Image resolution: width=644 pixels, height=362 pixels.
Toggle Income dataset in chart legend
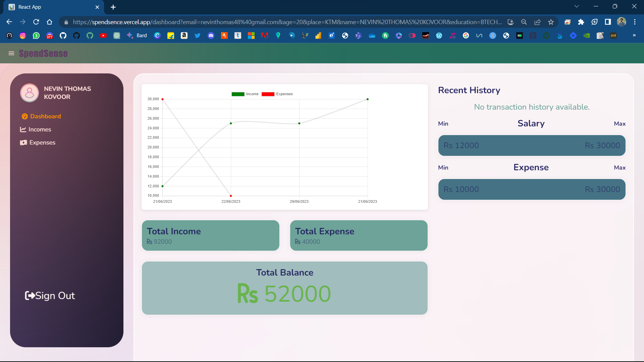[245, 94]
